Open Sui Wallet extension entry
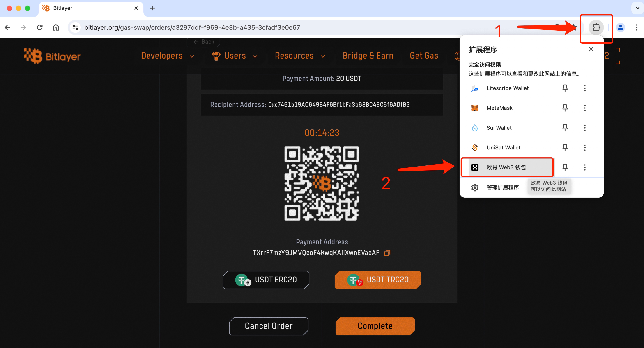The height and width of the screenshot is (348, 644). click(499, 128)
